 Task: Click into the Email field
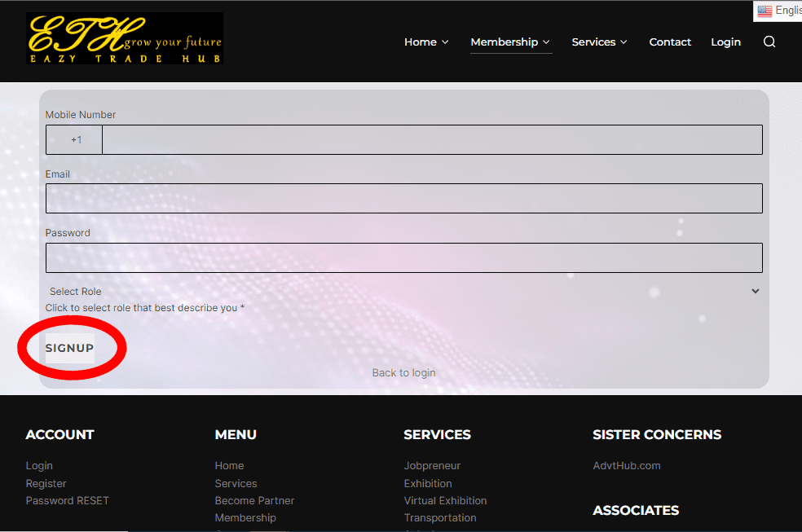click(x=403, y=199)
